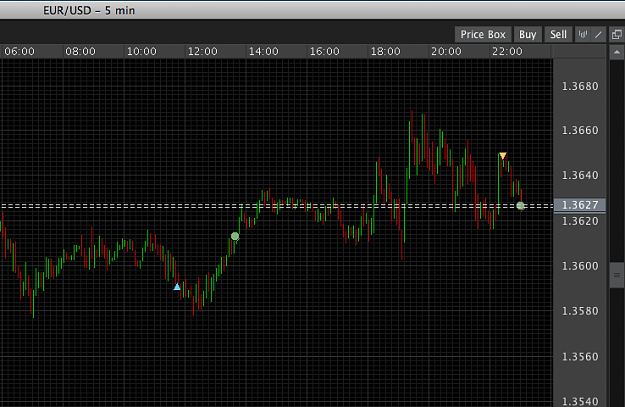Click the 08:00 time axis label

81,51
